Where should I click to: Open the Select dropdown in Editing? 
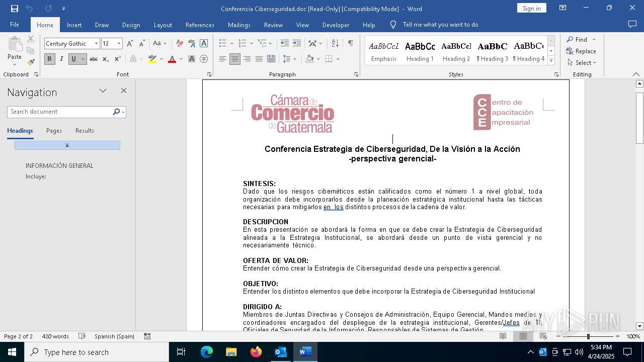point(582,63)
